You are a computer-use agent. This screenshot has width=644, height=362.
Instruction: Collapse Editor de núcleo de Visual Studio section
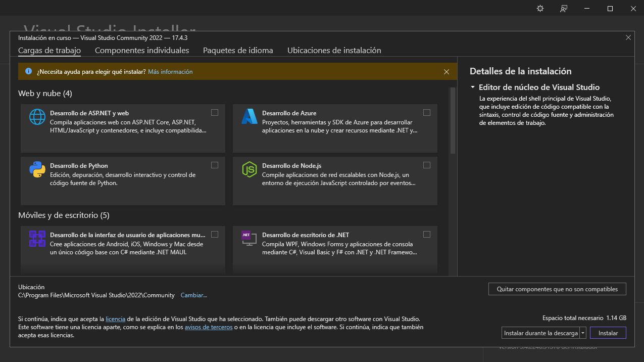[473, 87]
